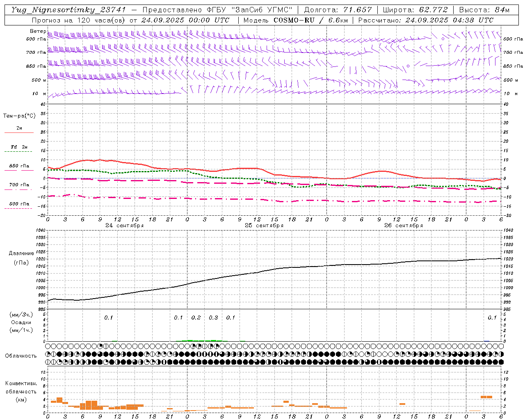525x420 pixels.
Task: Click the Высота: 84м header field
Action: pyautogui.click(x=484, y=10)
